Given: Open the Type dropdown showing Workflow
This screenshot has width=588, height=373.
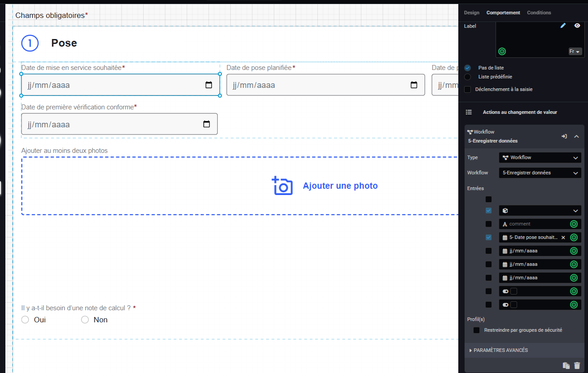Looking at the screenshot, I should pos(540,158).
